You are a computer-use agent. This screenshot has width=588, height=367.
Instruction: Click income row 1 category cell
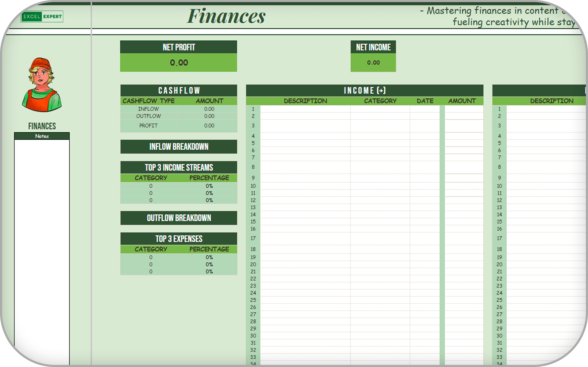point(380,109)
